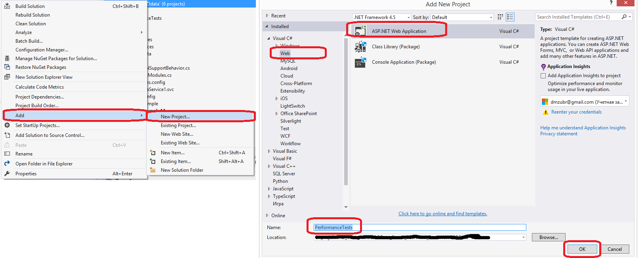Switch templates to small icons view
This screenshot has width=644, height=258.
click(x=500, y=17)
